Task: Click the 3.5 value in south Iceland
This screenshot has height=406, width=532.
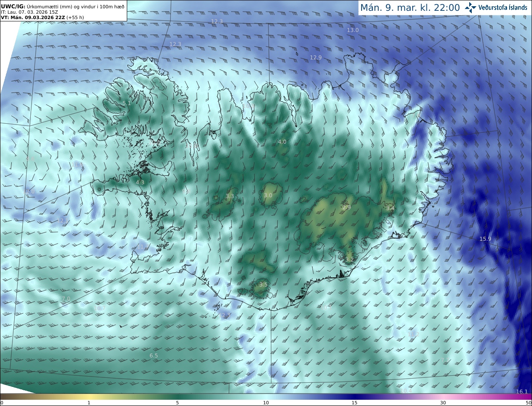Action: point(264,284)
